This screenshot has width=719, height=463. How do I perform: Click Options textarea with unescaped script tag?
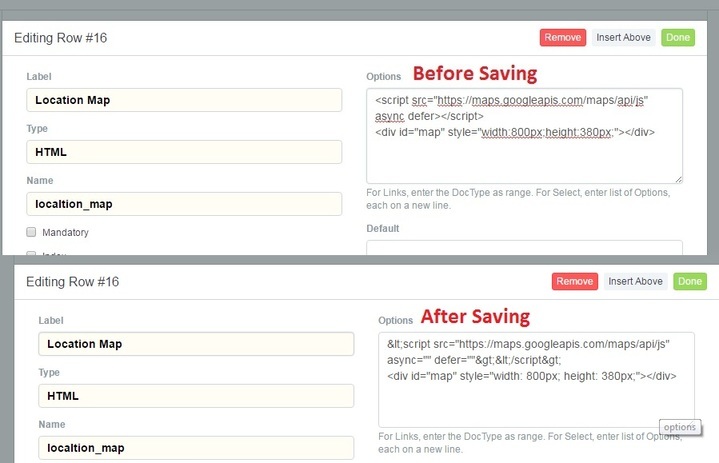point(524,136)
